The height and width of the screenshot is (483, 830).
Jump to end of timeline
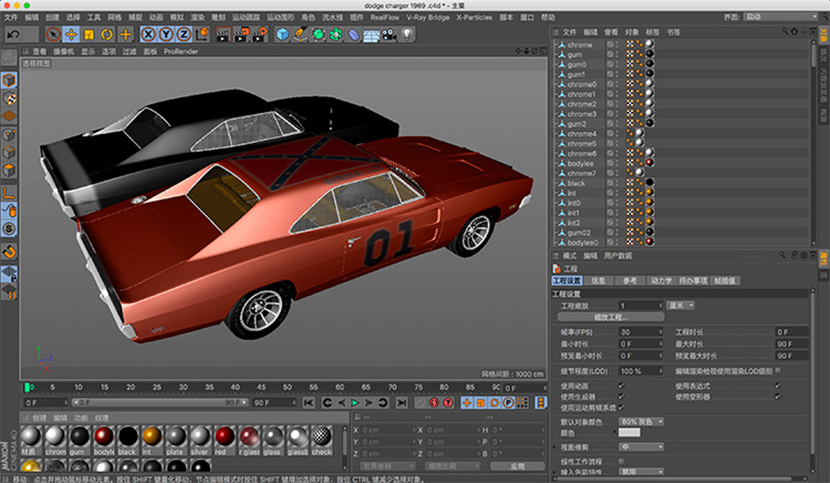[x=402, y=403]
